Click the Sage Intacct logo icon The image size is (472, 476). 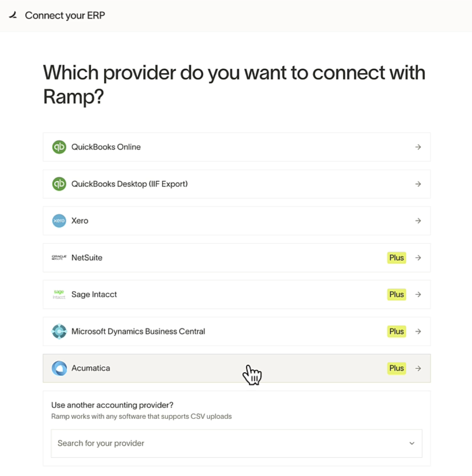click(59, 294)
